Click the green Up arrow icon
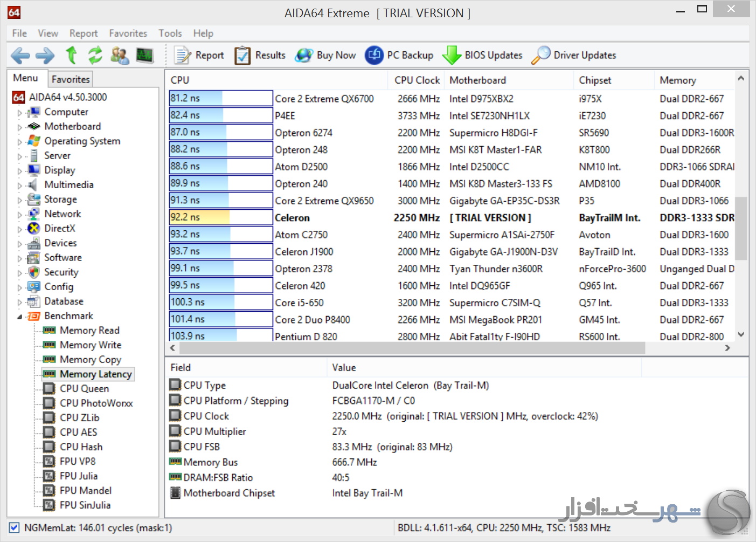The width and height of the screenshot is (756, 542). point(71,55)
